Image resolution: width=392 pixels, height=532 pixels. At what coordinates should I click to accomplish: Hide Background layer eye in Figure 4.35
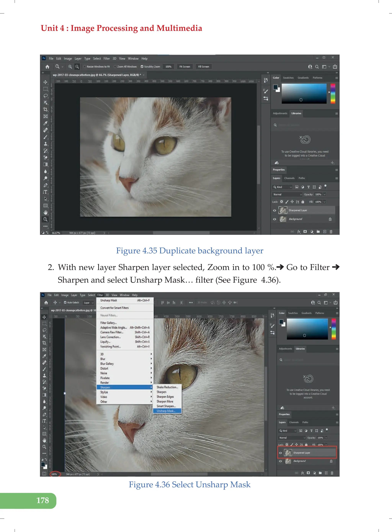tap(274, 219)
